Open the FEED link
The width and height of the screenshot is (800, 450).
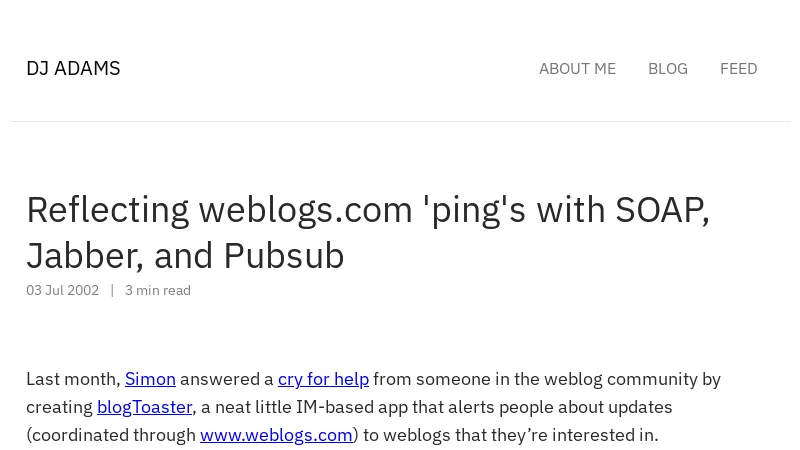(738, 68)
